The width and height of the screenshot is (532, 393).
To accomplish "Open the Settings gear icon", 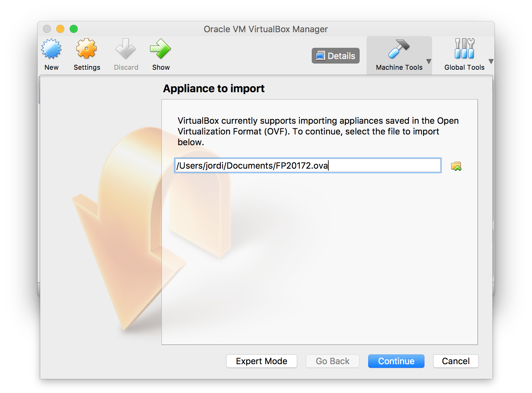I will [x=86, y=49].
